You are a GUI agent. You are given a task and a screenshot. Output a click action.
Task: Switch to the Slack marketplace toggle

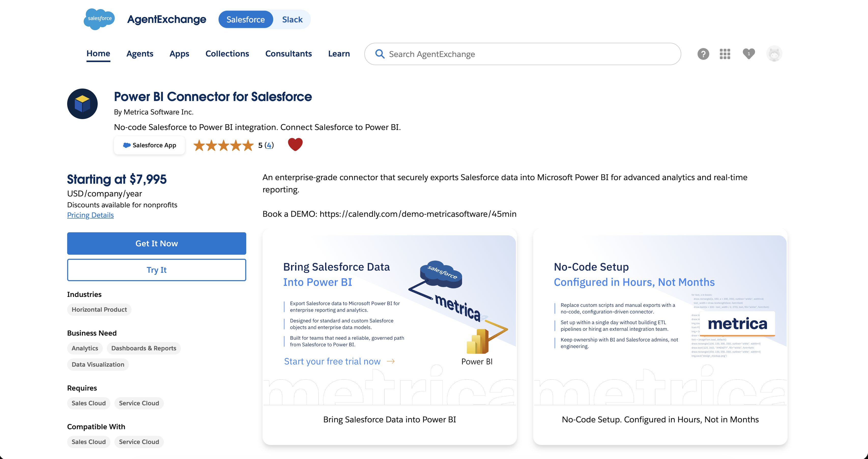292,20
